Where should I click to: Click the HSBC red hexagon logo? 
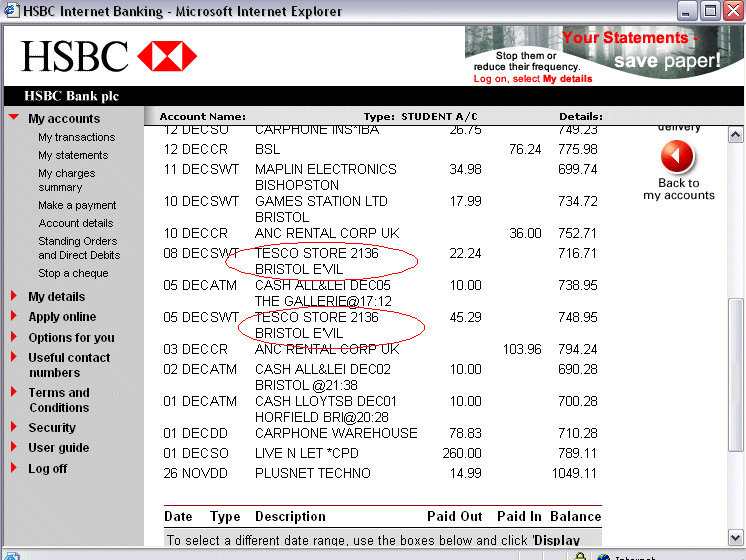point(167,56)
